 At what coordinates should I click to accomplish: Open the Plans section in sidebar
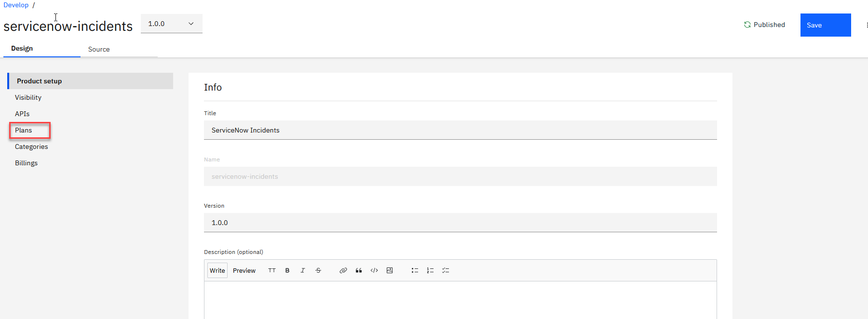pyautogui.click(x=24, y=130)
